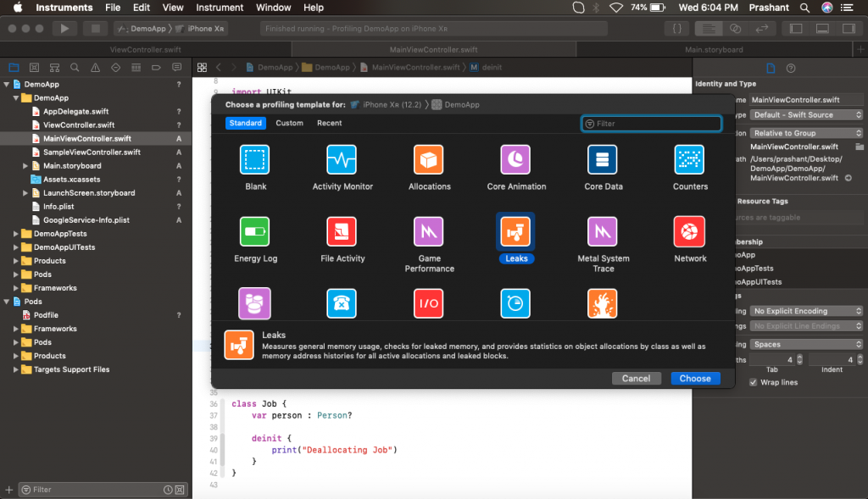The width and height of the screenshot is (868, 499).
Task: Add a new editor tab with plus
Action: [x=860, y=50]
